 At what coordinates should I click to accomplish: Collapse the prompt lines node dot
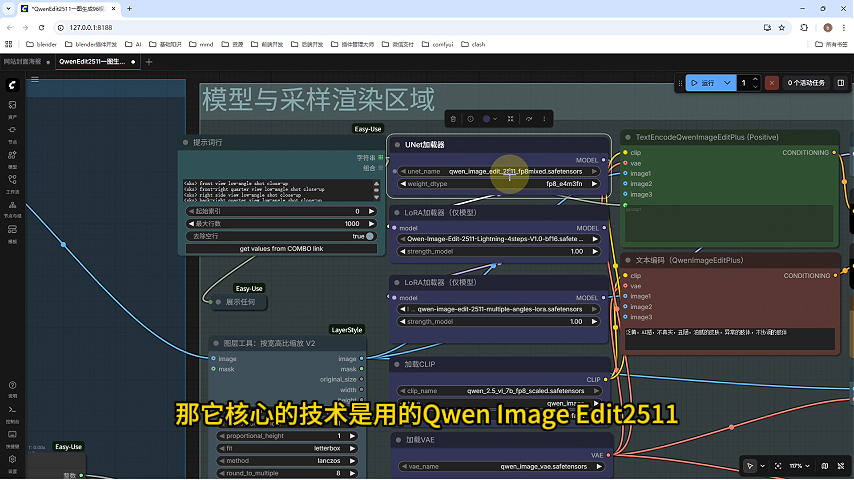[185, 142]
